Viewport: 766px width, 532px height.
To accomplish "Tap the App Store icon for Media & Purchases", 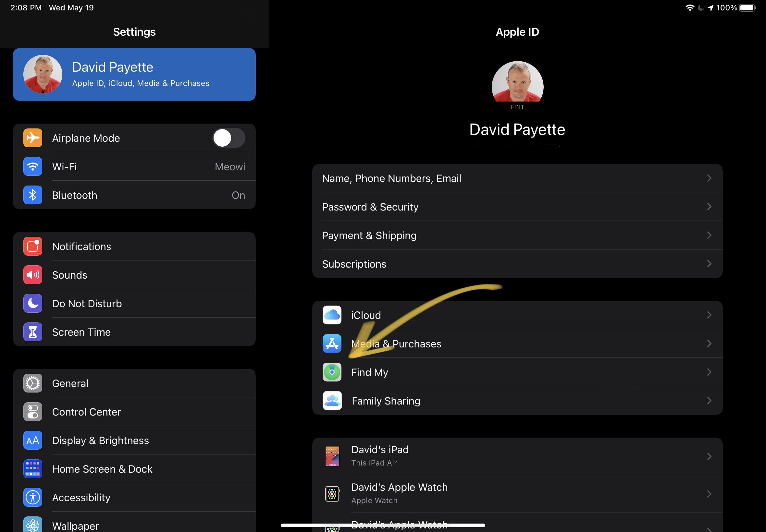I will click(332, 344).
